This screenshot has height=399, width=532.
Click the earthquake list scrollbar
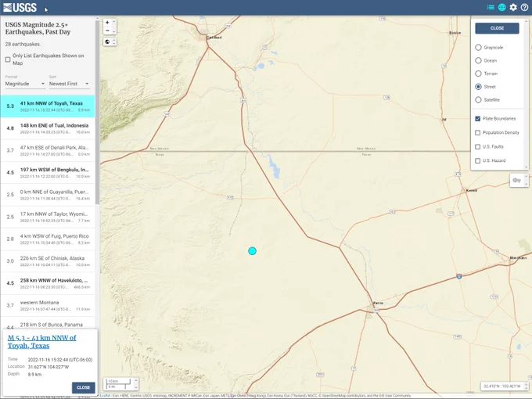(97, 112)
